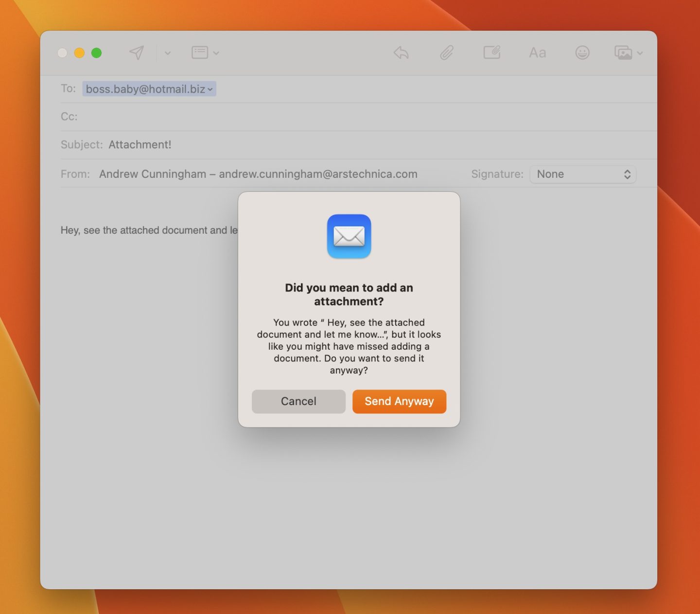Open the emoji picker smiley icon
This screenshot has width=700, height=614.
(582, 52)
